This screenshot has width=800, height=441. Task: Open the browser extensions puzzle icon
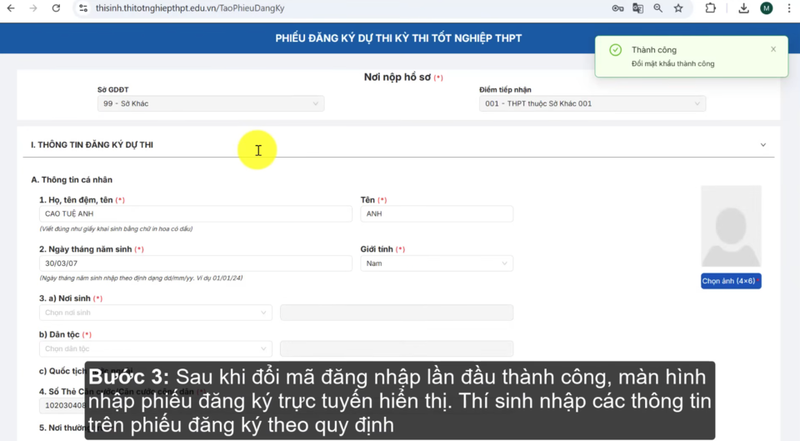710,8
